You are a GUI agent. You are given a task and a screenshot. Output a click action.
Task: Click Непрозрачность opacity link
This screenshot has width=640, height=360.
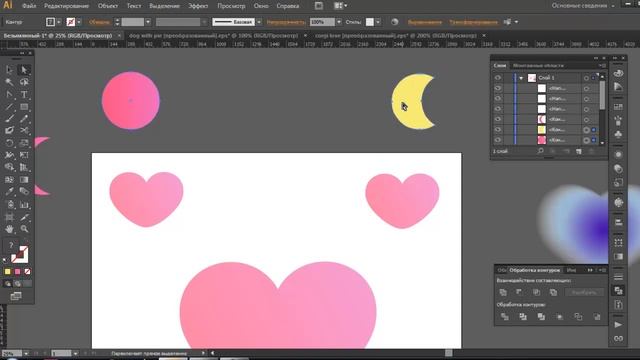[286, 22]
